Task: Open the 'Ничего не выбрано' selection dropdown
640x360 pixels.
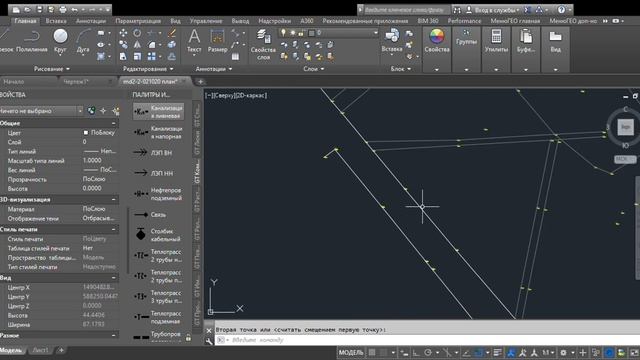Action: (x=41, y=111)
